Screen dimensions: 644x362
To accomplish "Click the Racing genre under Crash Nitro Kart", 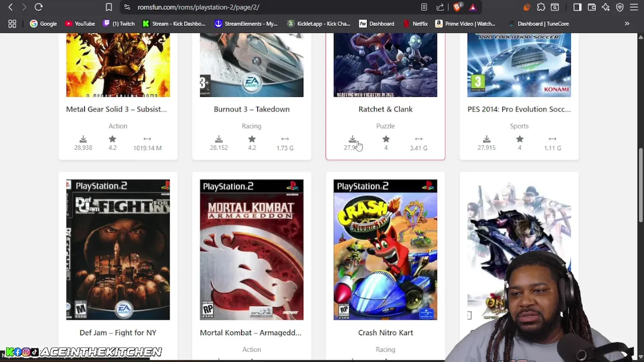I will coord(385,349).
